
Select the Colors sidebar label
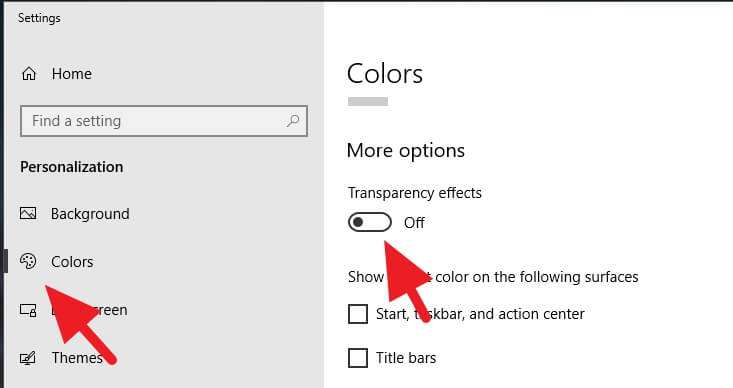72,262
